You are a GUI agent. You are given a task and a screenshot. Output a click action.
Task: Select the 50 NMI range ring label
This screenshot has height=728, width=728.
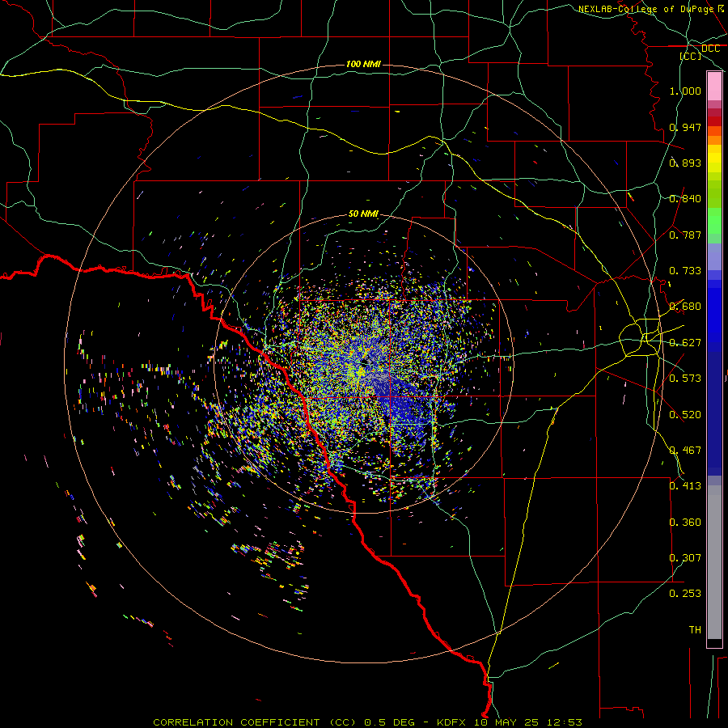tap(363, 214)
